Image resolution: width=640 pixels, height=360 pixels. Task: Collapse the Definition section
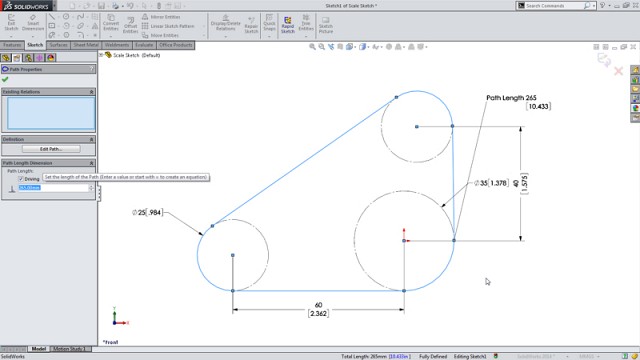click(91, 140)
